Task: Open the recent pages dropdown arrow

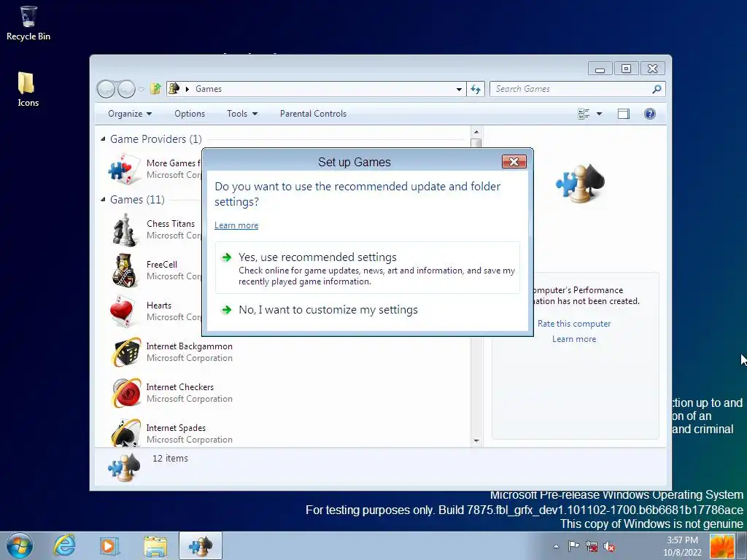Action: (141, 89)
